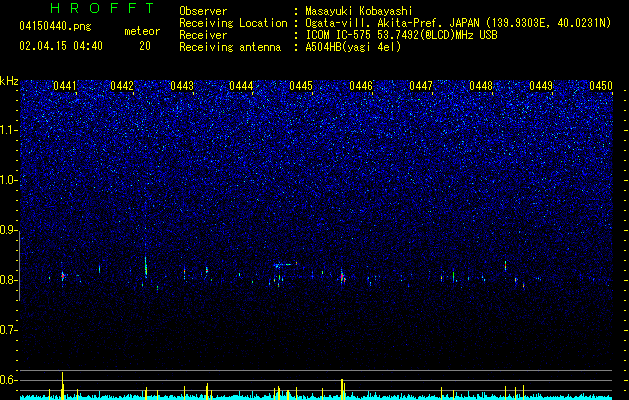This screenshot has height=400, width=629.
Task: Click the Receiving antenna label
Action: (230, 47)
